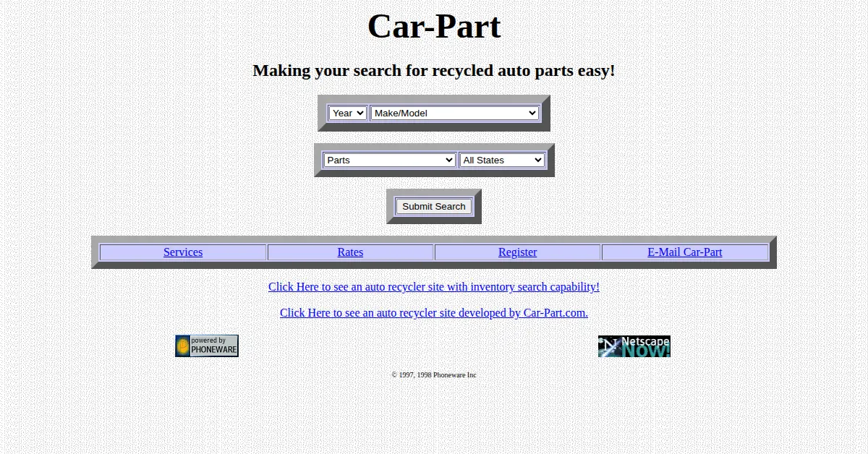
Task: Click the E-Mail Car-Part link
Action: click(x=685, y=252)
